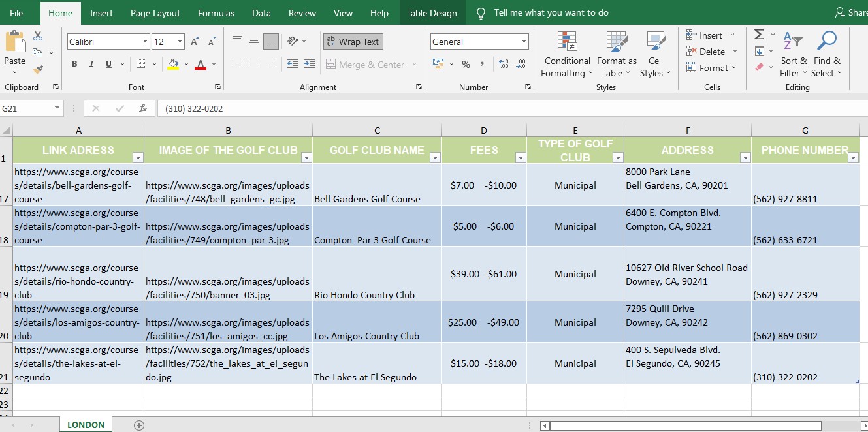This screenshot has height=432, width=868.
Task: Open the PHONE NUMBER filter dropdown
Action: click(852, 157)
